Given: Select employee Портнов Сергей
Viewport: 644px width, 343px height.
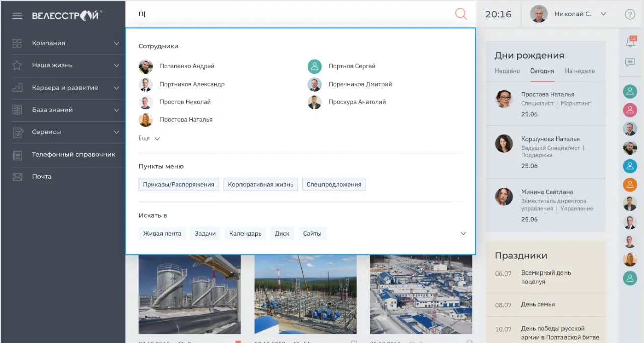Looking at the screenshot, I should [352, 66].
